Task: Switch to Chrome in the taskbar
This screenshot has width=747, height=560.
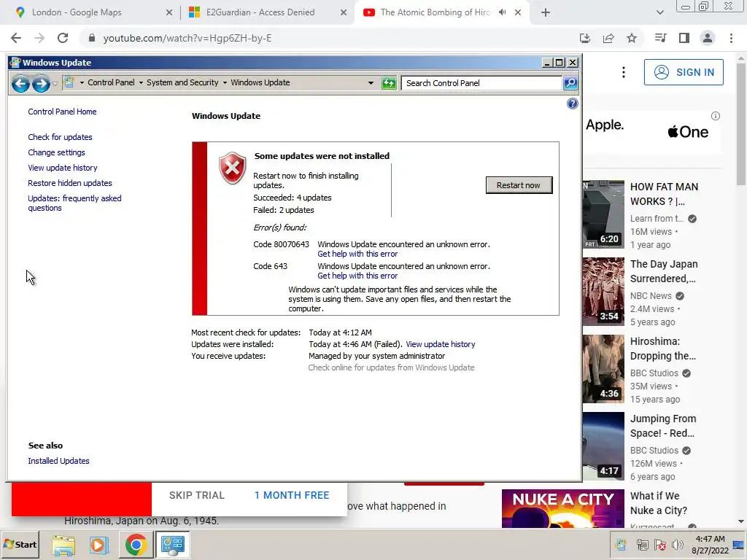Action: pos(136,545)
